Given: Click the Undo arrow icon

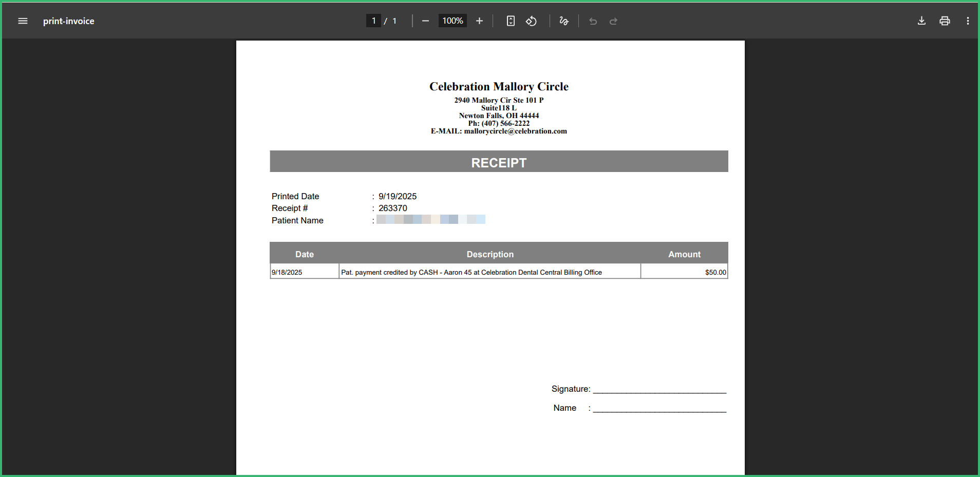Looking at the screenshot, I should (593, 21).
